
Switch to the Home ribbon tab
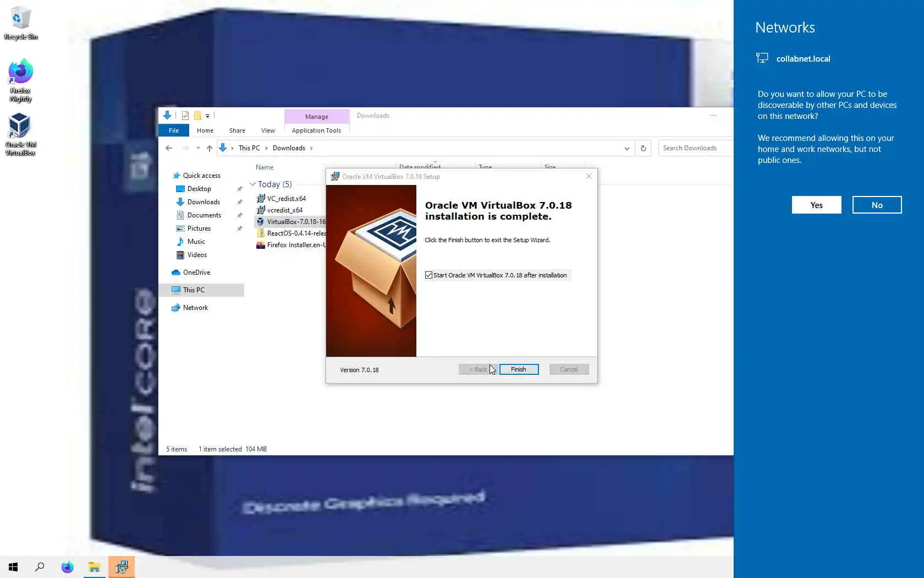[x=205, y=130]
